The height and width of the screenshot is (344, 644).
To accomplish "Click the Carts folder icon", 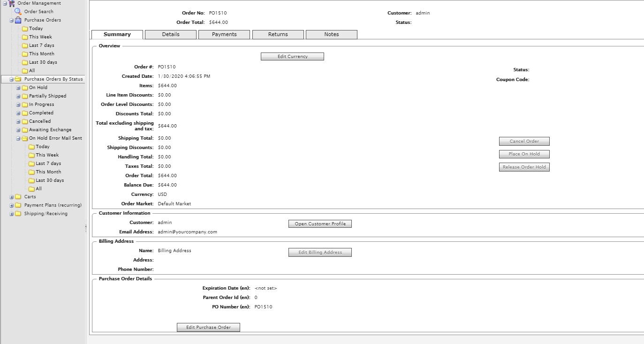I will point(18,197).
